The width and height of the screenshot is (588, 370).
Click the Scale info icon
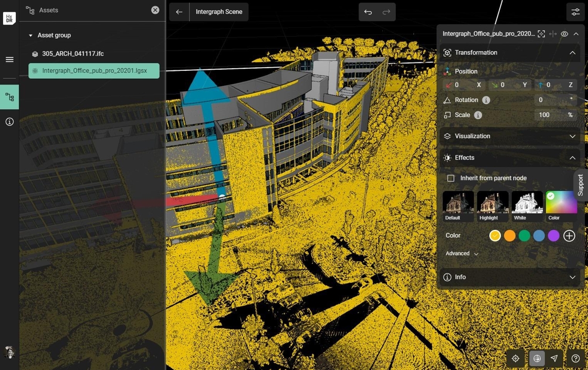[478, 115]
